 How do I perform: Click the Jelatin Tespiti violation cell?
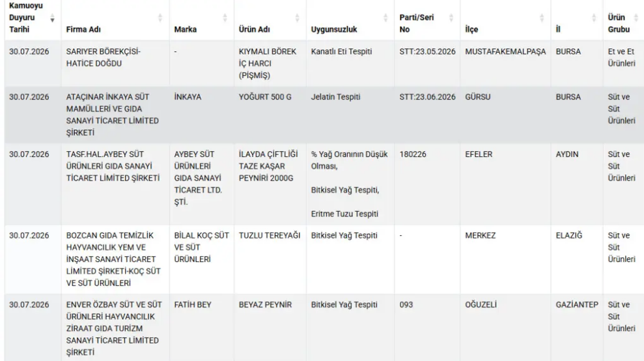tap(335, 97)
